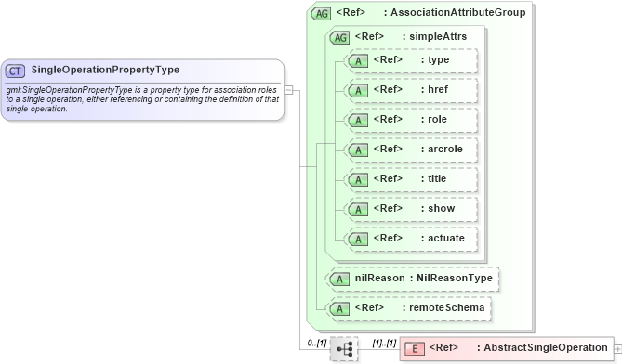Select the ': show' attribute label

pyautogui.click(x=438, y=208)
